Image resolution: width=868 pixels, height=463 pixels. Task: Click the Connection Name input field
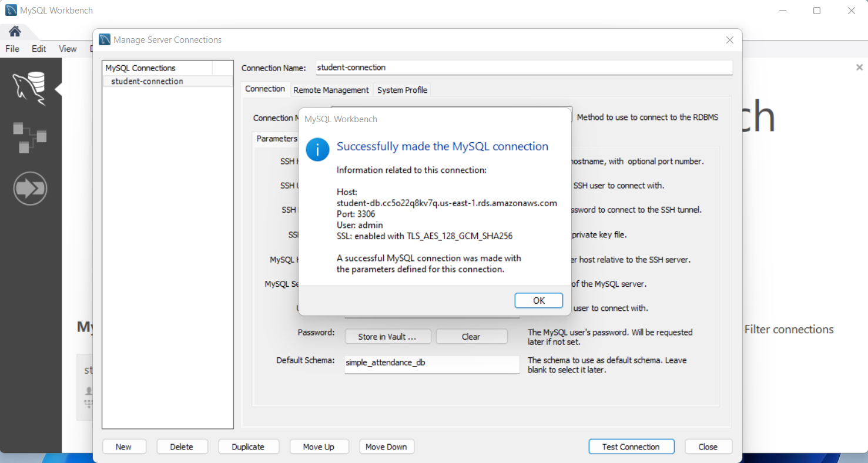point(524,68)
